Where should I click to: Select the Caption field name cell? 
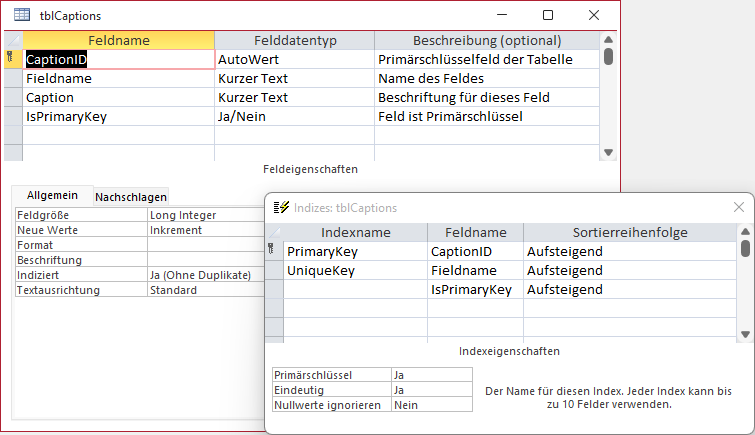click(x=118, y=97)
